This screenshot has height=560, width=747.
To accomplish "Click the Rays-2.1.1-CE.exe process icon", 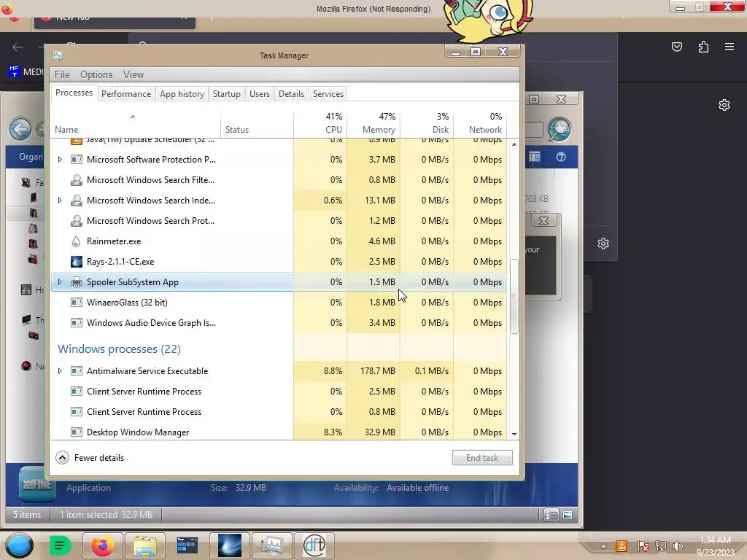I will tap(76, 262).
